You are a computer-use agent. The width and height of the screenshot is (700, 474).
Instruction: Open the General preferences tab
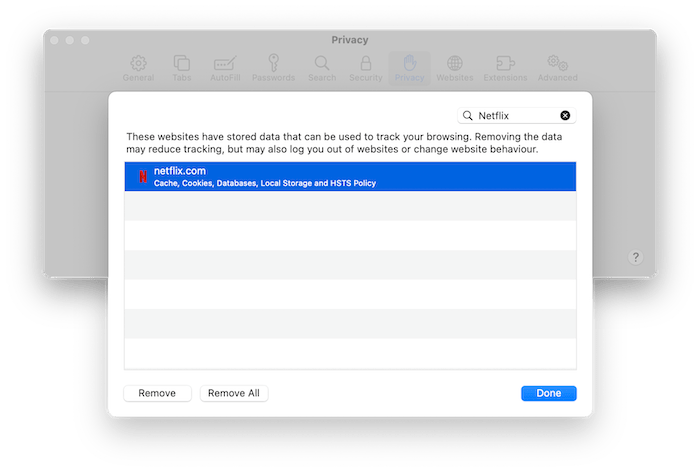pyautogui.click(x=138, y=68)
